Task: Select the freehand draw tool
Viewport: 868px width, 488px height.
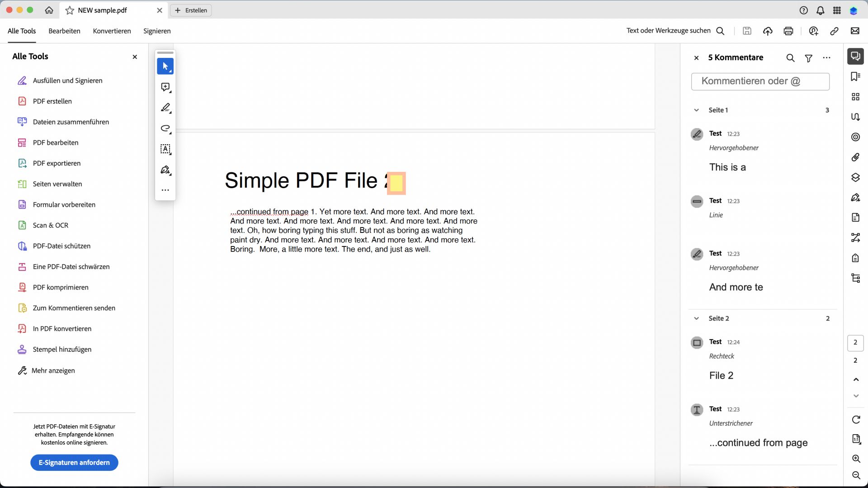Action: click(165, 128)
